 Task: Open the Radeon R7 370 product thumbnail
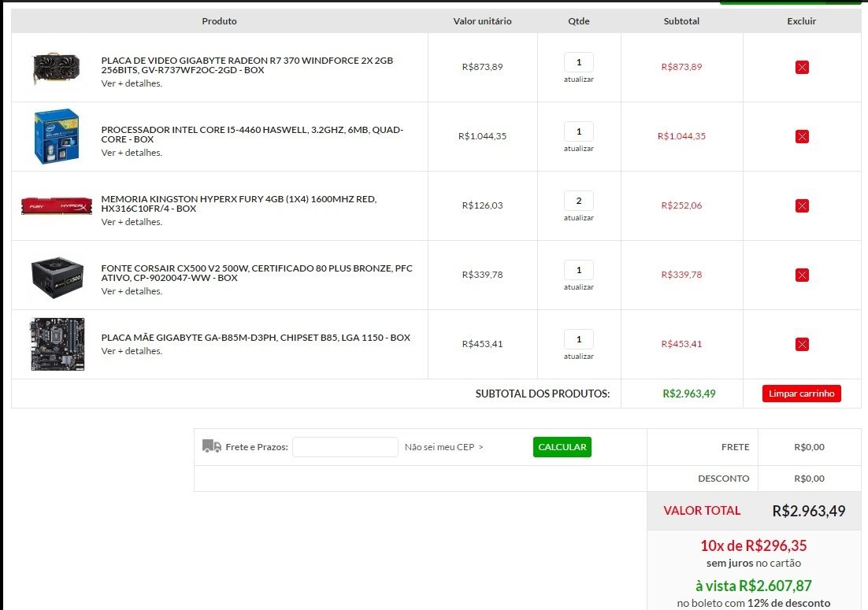[57, 68]
